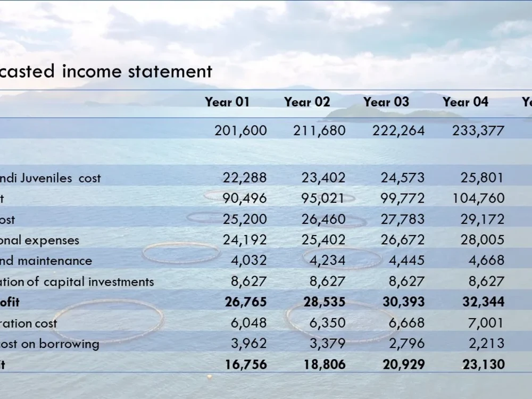Select the 4,445 maintenance cell
This screenshot has width=532, height=399.
coord(406,261)
